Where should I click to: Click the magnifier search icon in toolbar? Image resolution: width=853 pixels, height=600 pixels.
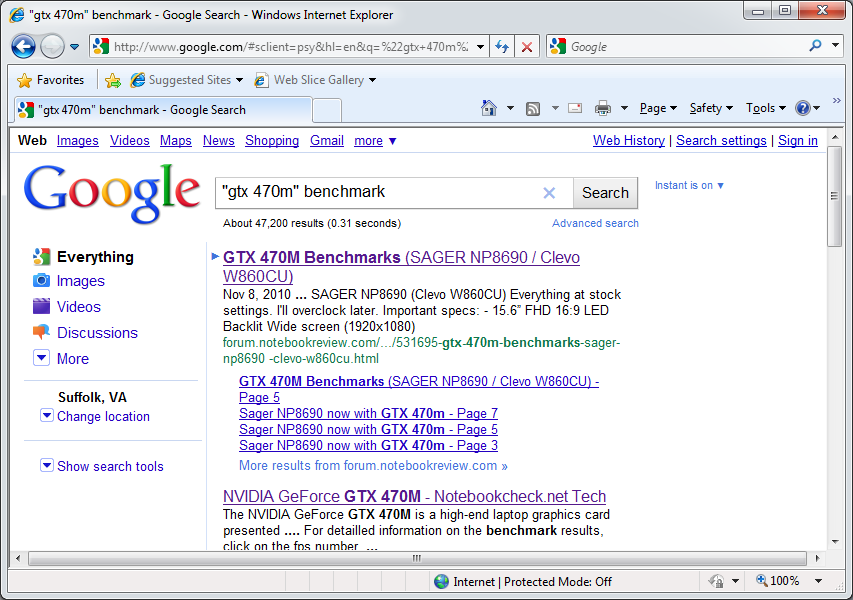click(815, 46)
